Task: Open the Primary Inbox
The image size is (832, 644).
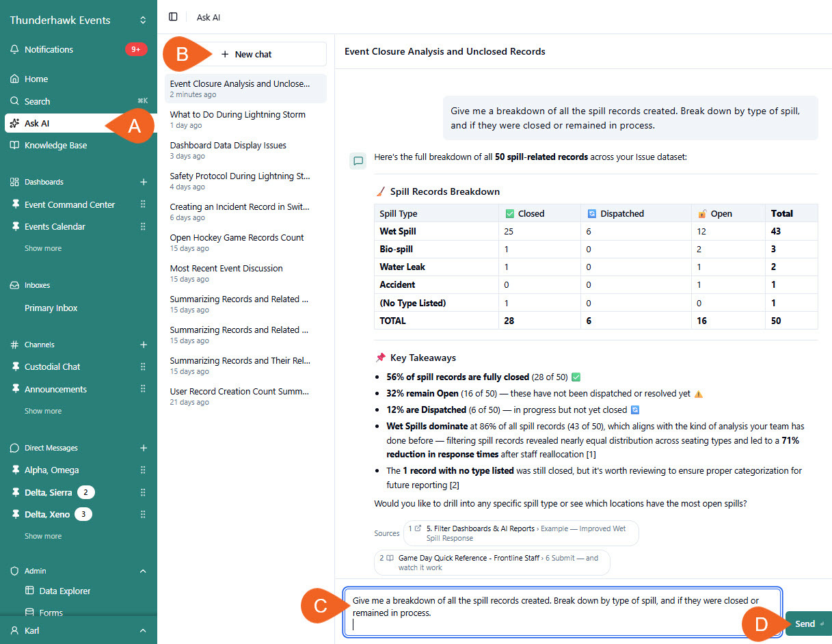Action: pos(51,308)
